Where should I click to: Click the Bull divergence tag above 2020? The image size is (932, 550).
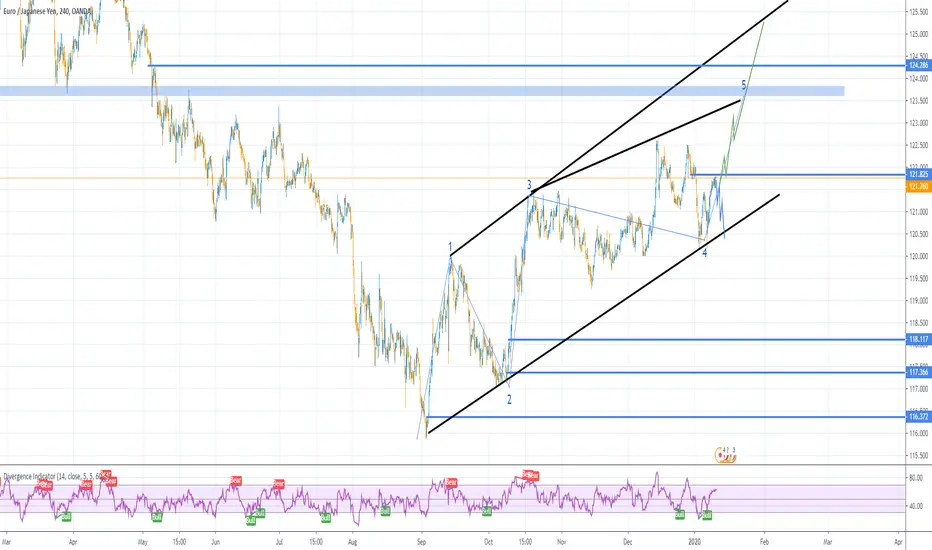coord(707,516)
